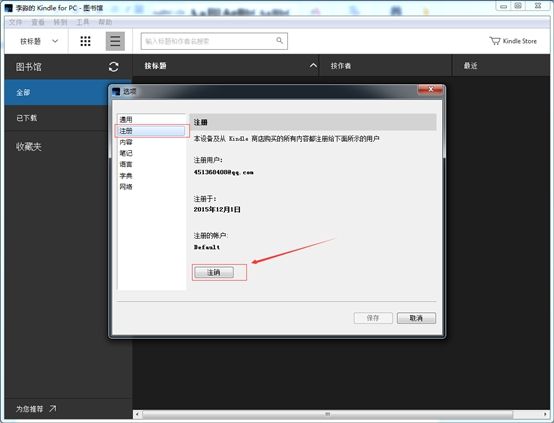554x423 pixels.
Task: Toggle sort direction chevron on title column
Action: [x=313, y=66]
